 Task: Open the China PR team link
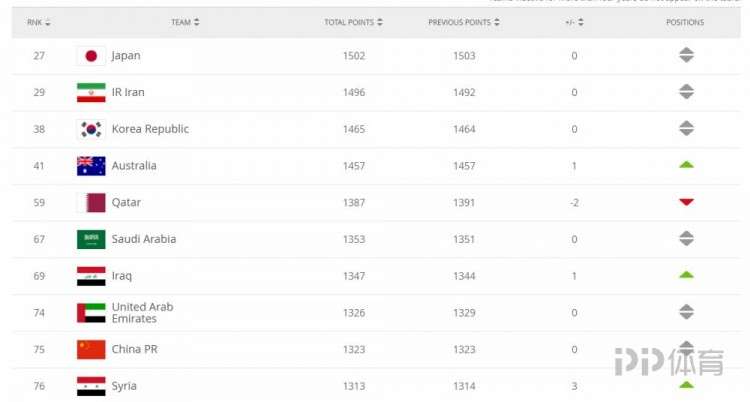point(134,349)
